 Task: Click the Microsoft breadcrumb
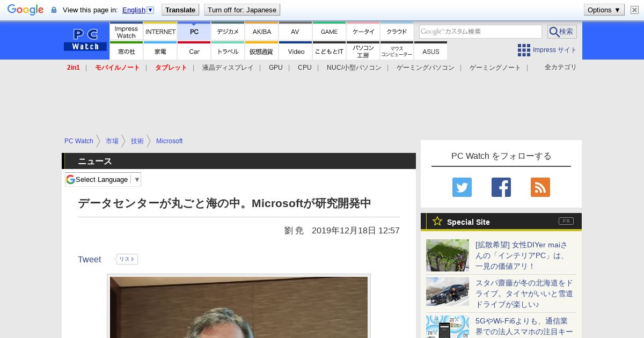click(x=170, y=141)
